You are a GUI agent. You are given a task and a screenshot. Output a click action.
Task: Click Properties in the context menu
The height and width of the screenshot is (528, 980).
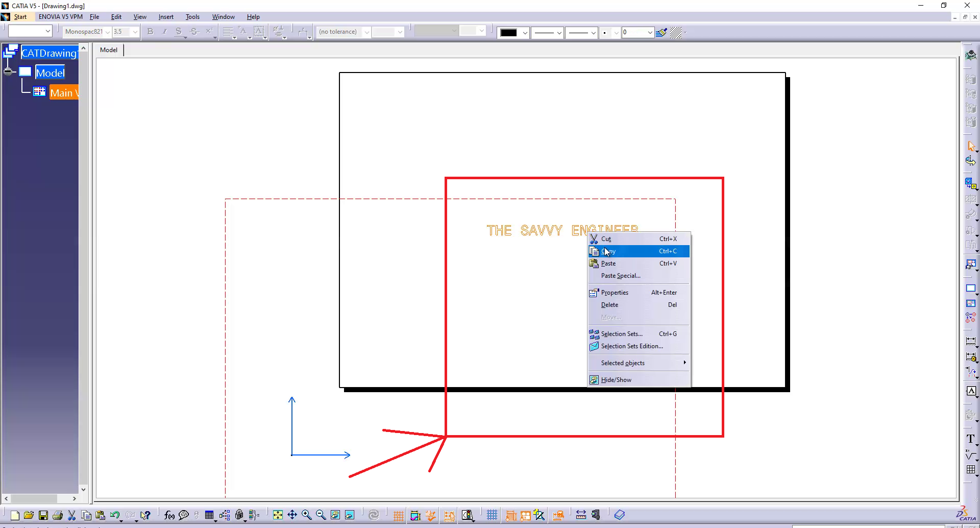[615, 293]
